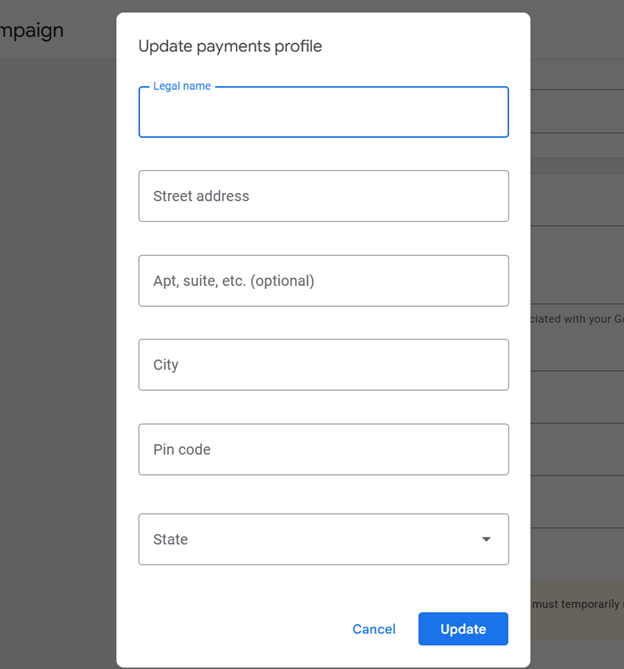
Task: Click the dimmed "must temporarily" notice banner
Action: pyautogui.click(x=577, y=610)
